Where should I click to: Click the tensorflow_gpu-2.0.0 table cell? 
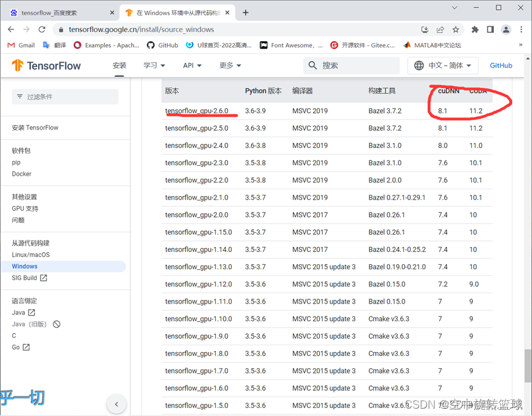point(197,215)
